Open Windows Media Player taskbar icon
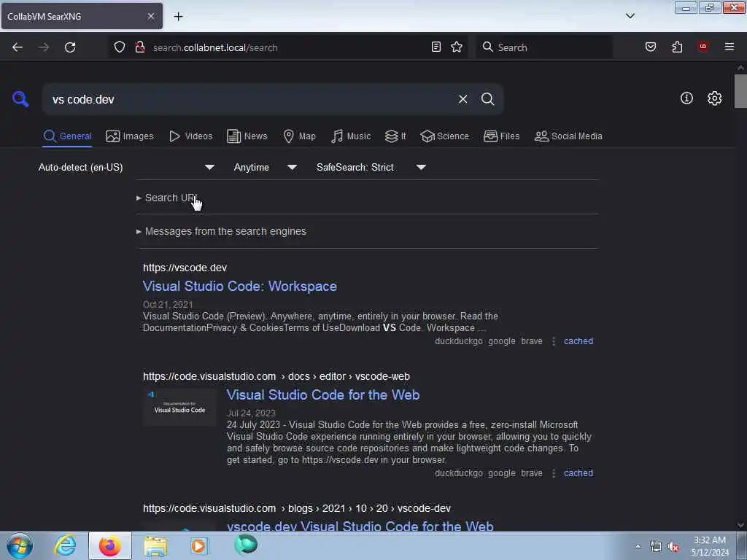Screen dimensions: 747x560 tap(199, 545)
